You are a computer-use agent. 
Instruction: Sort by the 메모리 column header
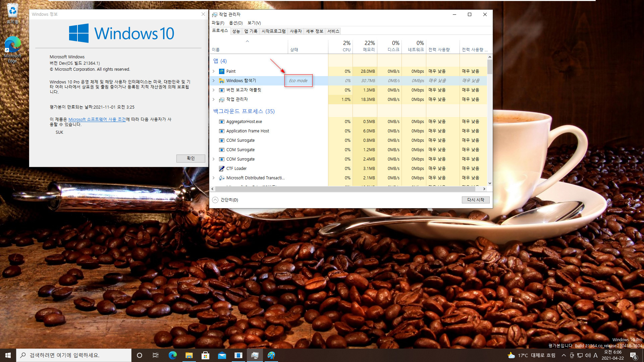365,46
